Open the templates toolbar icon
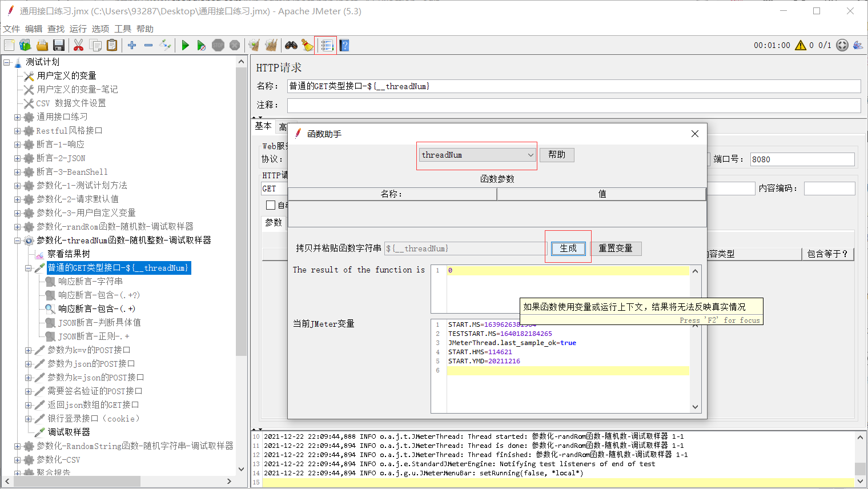The image size is (868, 489). coord(25,45)
